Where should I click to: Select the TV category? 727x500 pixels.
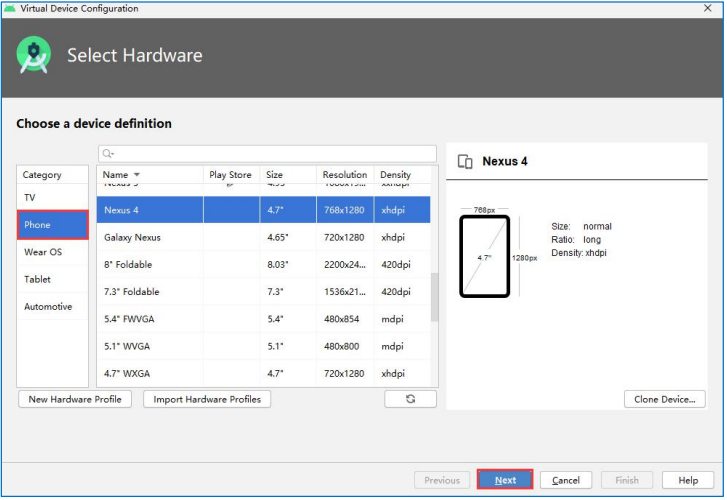tap(53, 198)
